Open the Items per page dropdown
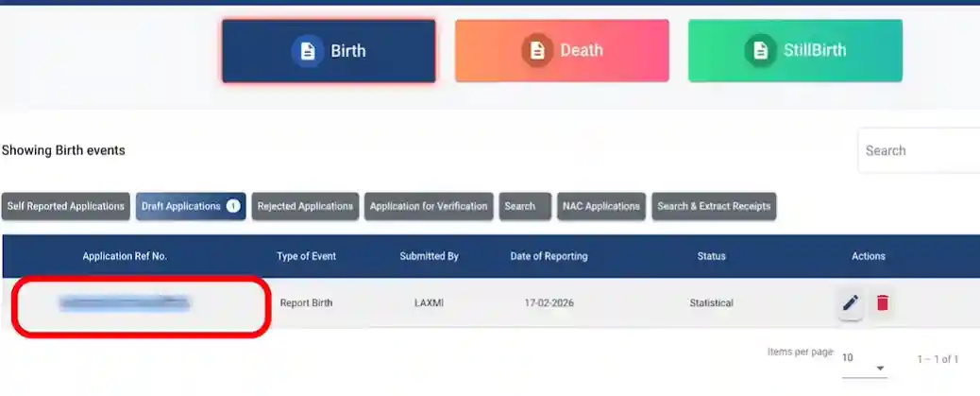Viewport: 980px width, 396px height. (x=865, y=363)
